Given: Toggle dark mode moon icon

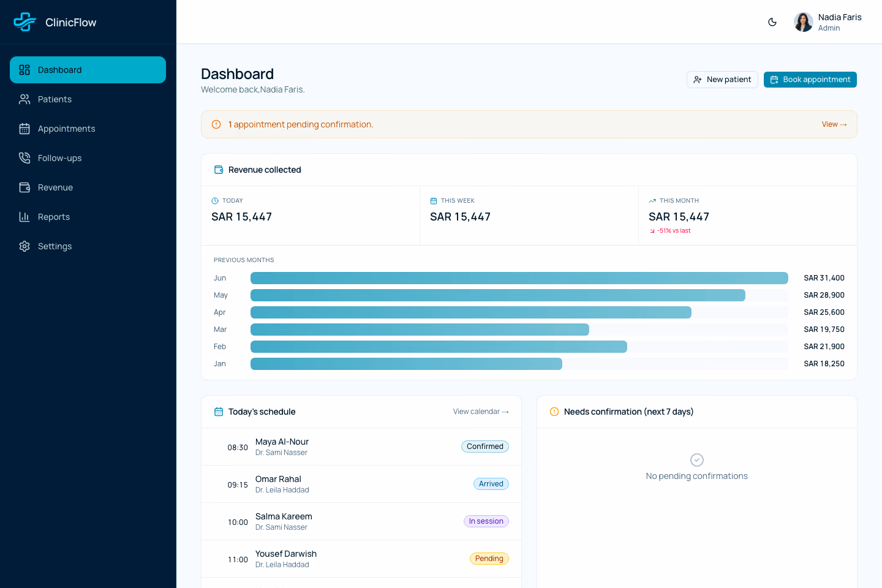Looking at the screenshot, I should point(772,22).
